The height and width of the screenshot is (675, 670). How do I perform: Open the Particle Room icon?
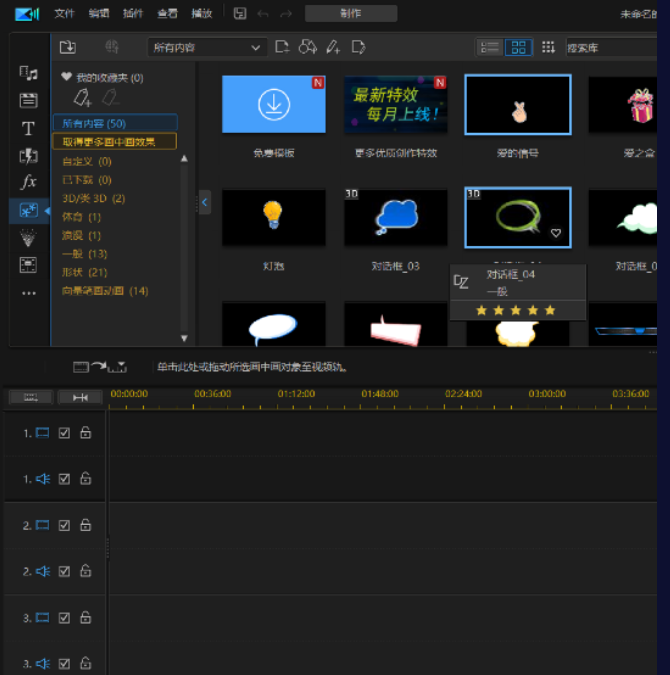coord(28,238)
